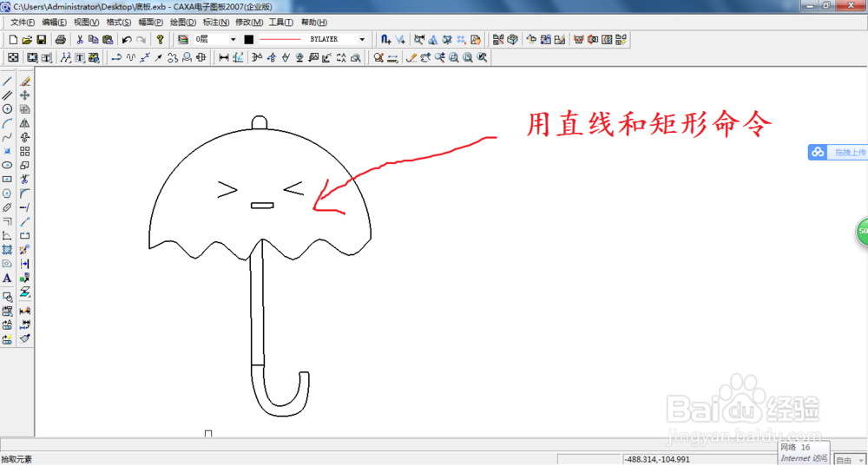Select the Ellipse drawing tool
The width and height of the screenshot is (868, 466).
pos(7,166)
